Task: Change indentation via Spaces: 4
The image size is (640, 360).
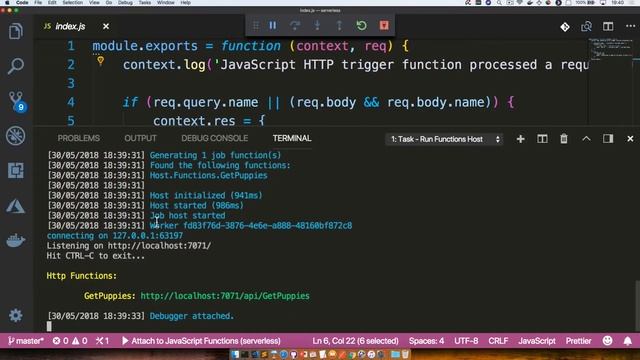Action: (426, 341)
